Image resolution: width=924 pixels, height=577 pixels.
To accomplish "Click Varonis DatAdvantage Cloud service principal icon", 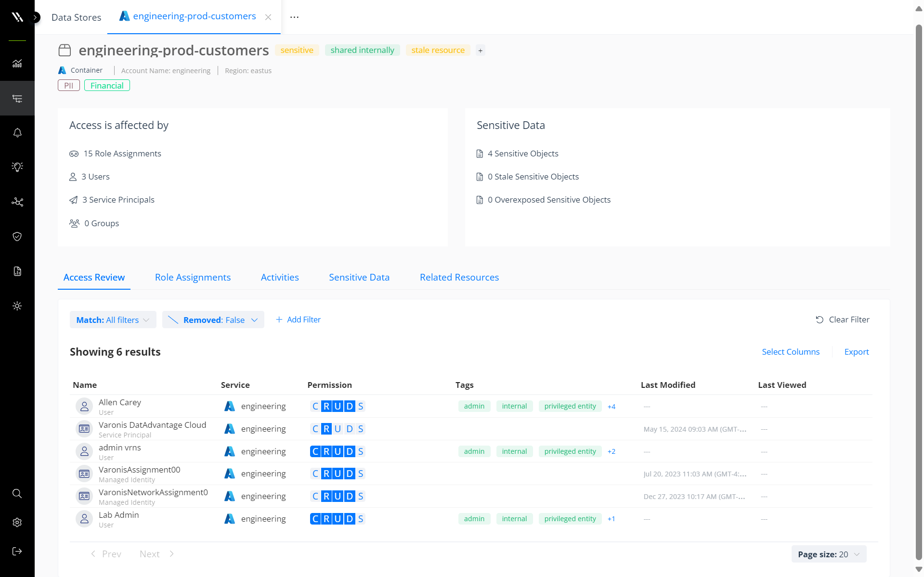I will pos(84,429).
